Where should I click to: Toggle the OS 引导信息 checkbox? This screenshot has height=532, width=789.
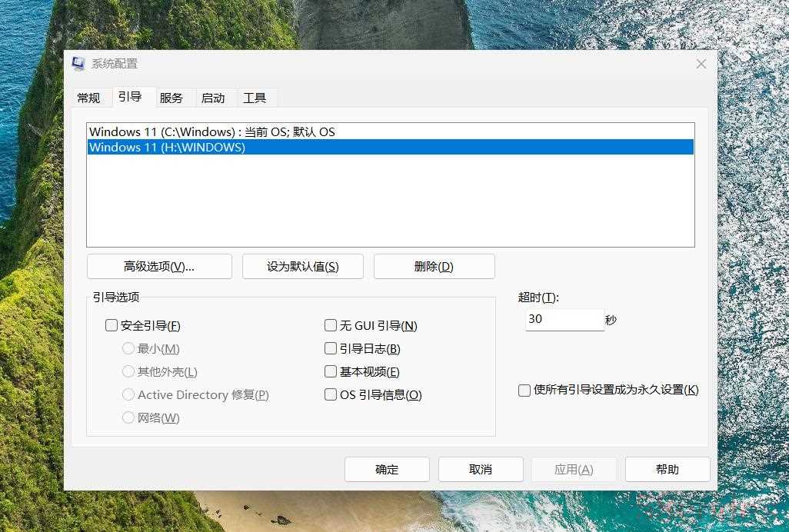331,395
